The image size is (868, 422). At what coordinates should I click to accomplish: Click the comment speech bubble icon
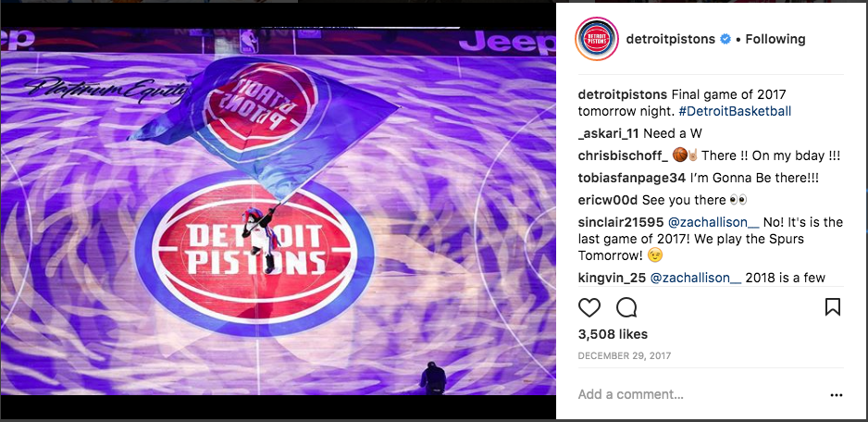[x=626, y=307]
